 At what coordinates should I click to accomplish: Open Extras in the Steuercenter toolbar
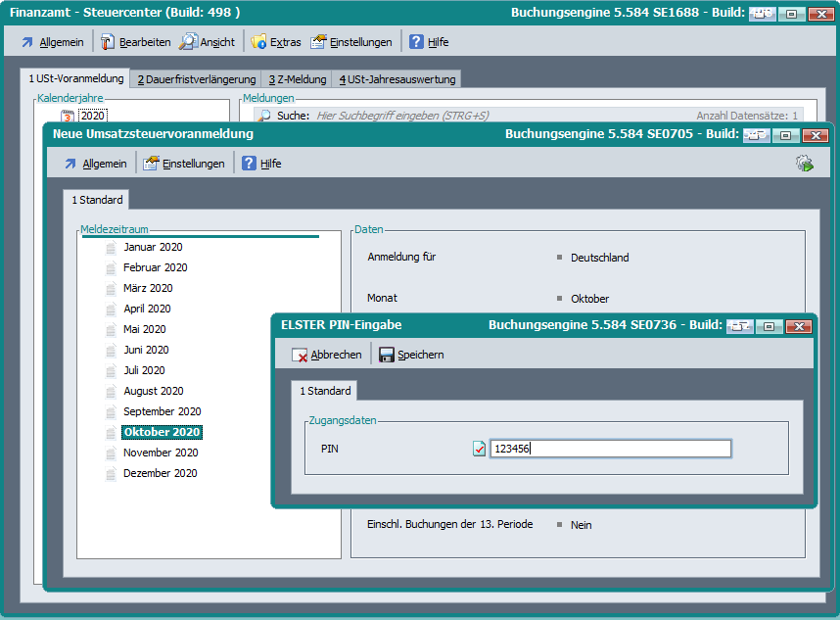click(x=276, y=42)
